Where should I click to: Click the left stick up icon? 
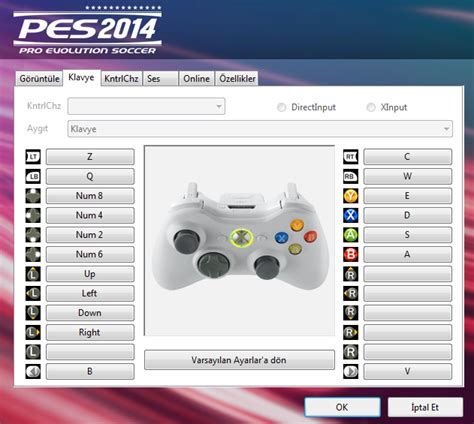[x=33, y=274]
